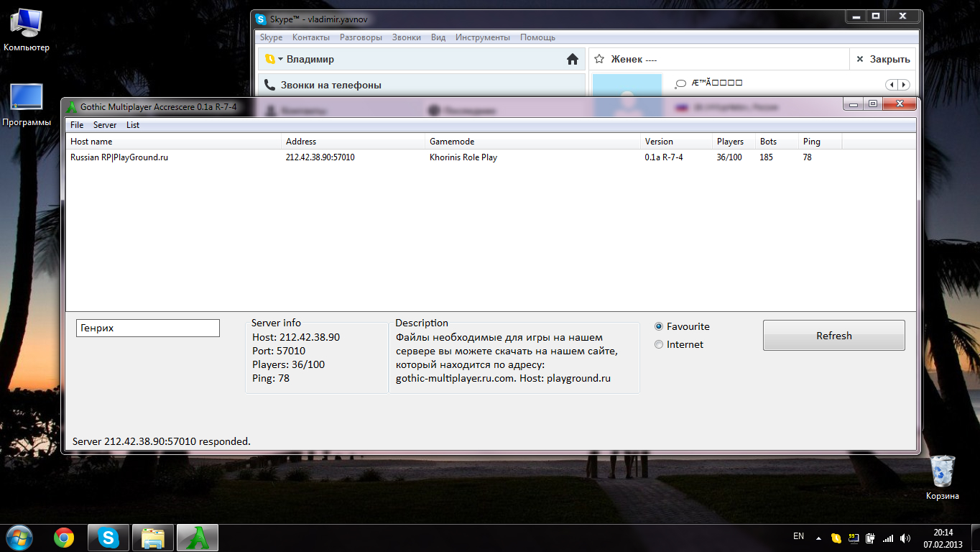The image size is (980, 552).
Task: Sort server list by Version column
Action: 676,142
